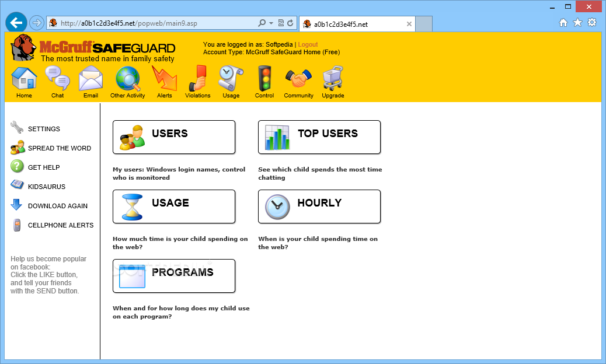Open the Email envelope icon
This screenshot has height=364, width=606.
point(91,78)
